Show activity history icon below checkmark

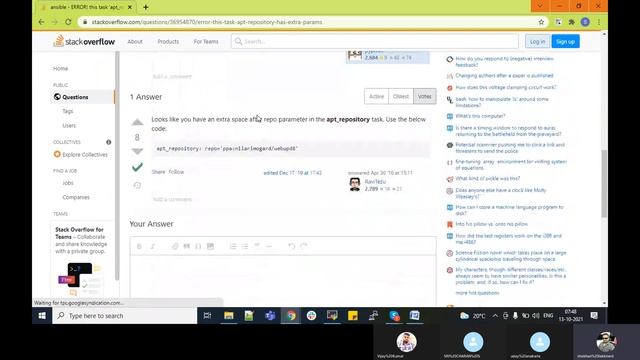[137, 185]
